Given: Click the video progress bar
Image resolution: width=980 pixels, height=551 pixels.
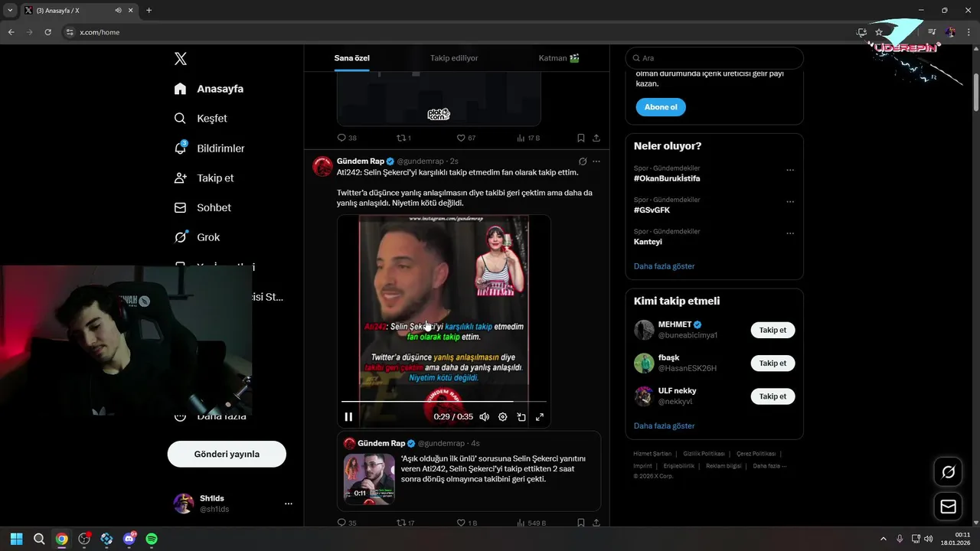Looking at the screenshot, I should coord(444,401).
